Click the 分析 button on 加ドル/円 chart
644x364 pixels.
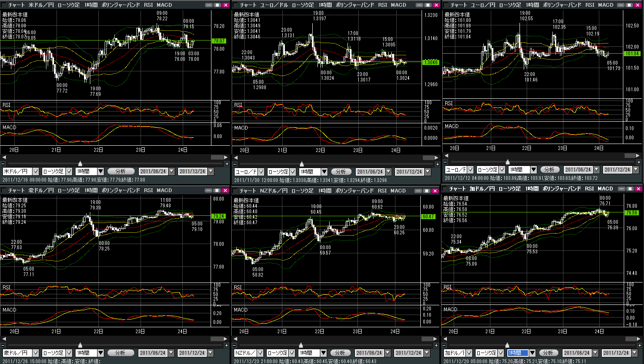coord(548,353)
